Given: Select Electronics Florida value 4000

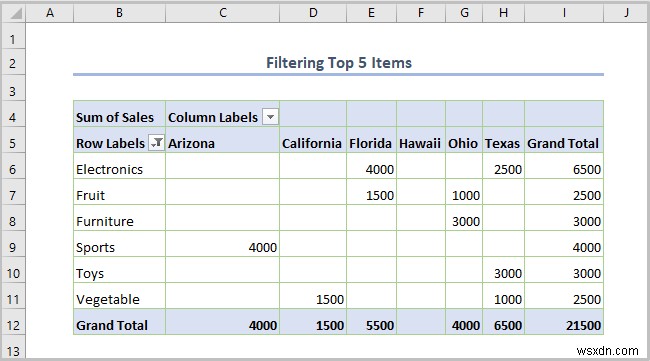Looking at the screenshot, I should pos(371,166).
